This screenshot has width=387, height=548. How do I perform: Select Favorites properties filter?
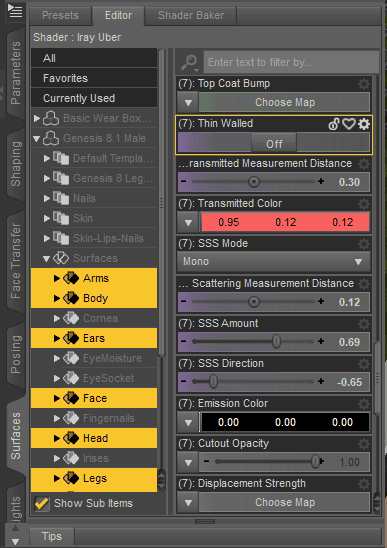tap(94, 78)
